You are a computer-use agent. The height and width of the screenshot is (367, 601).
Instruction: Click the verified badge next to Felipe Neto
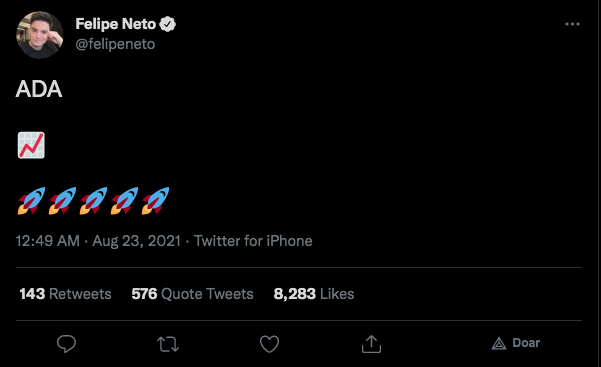click(167, 24)
